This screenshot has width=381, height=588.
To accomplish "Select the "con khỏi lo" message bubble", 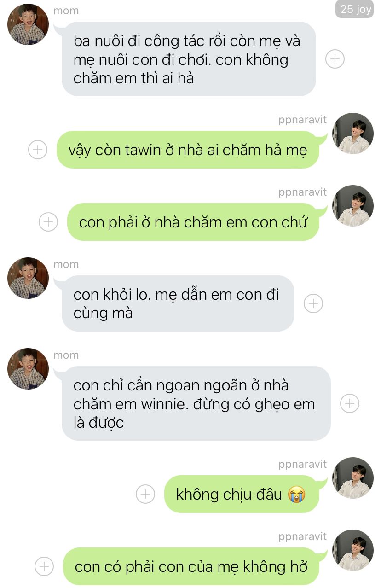I will pyautogui.click(x=178, y=303).
